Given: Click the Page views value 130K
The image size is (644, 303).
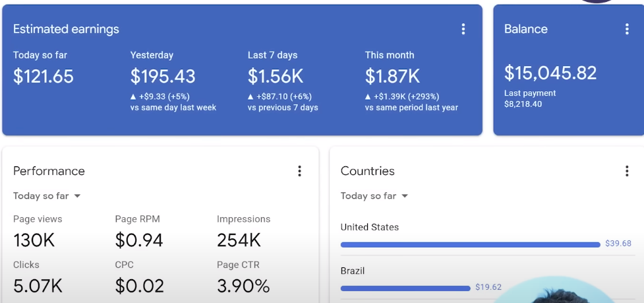Looking at the screenshot, I should click(x=34, y=240).
